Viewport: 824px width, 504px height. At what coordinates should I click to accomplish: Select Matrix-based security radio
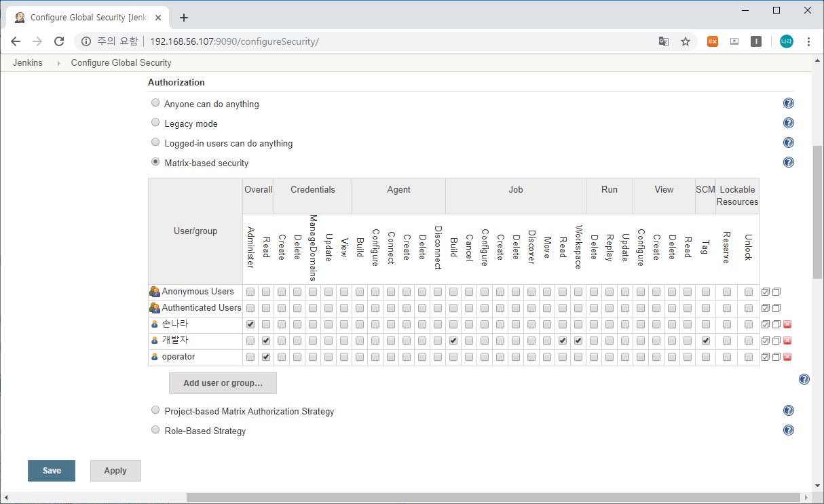(x=155, y=162)
